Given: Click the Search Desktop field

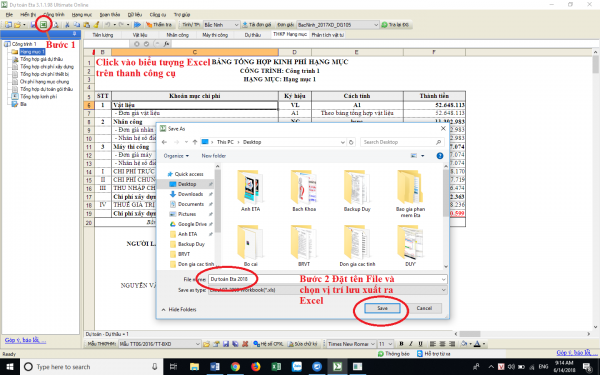Looking at the screenshot, I should [401, 142].
